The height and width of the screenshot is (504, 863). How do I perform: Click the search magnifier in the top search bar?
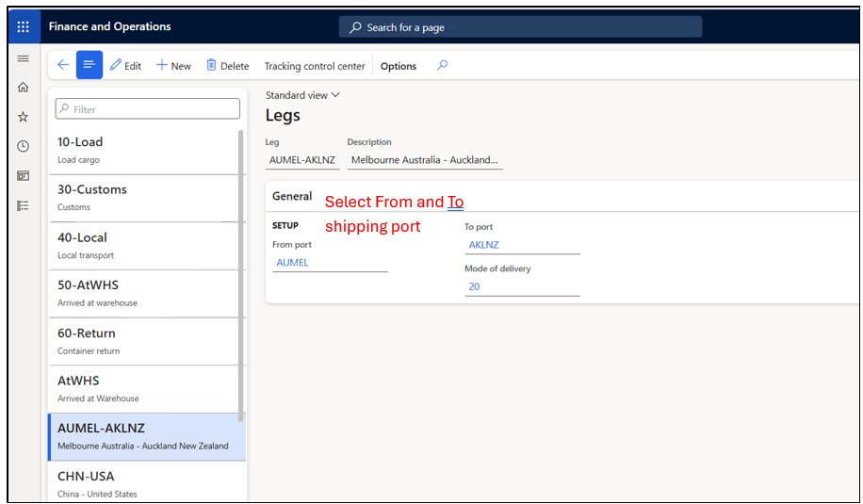click(355, 27)
